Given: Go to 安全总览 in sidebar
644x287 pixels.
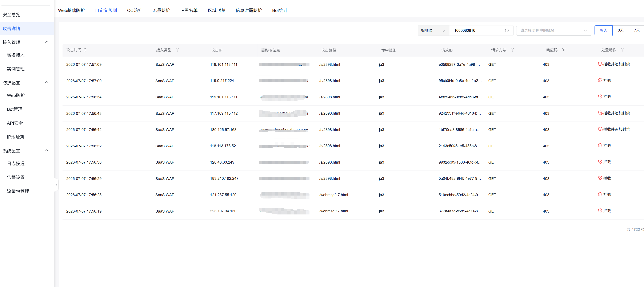Looking at the screenshot, I should click(x=11, y=15).
